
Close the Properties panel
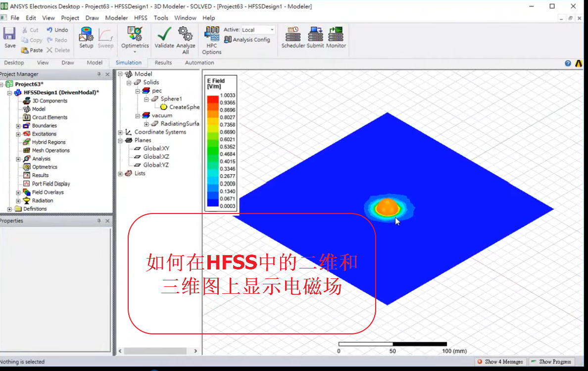point(107,221)
